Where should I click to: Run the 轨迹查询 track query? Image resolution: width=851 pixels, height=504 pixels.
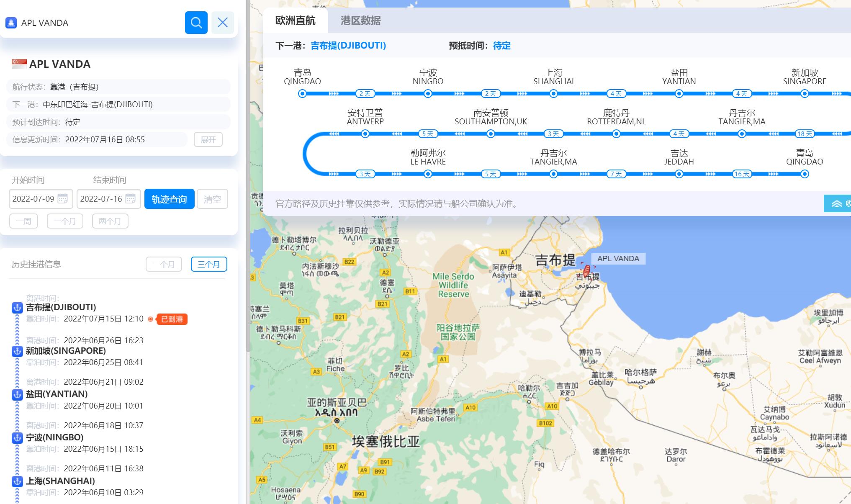click(169, 199)
